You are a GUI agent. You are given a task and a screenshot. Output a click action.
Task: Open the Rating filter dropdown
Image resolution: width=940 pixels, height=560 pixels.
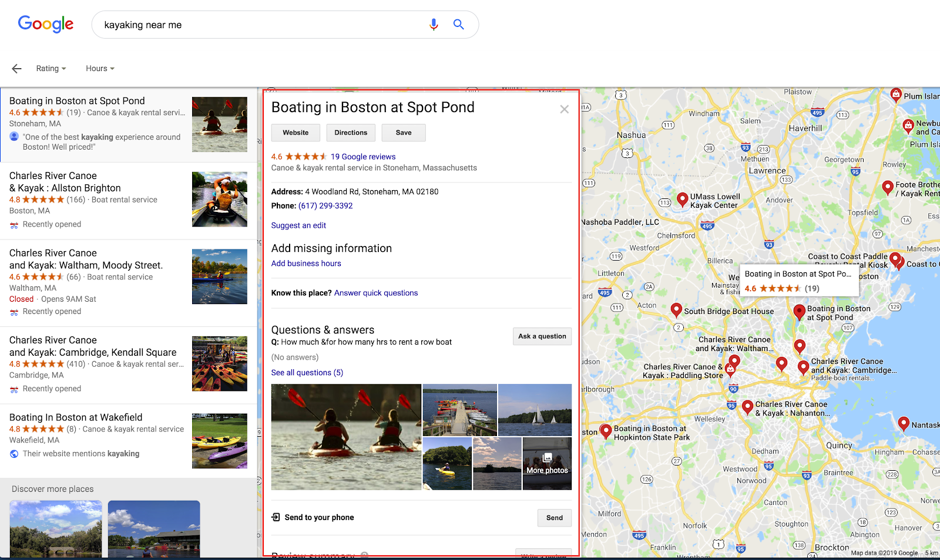[51, 69]
